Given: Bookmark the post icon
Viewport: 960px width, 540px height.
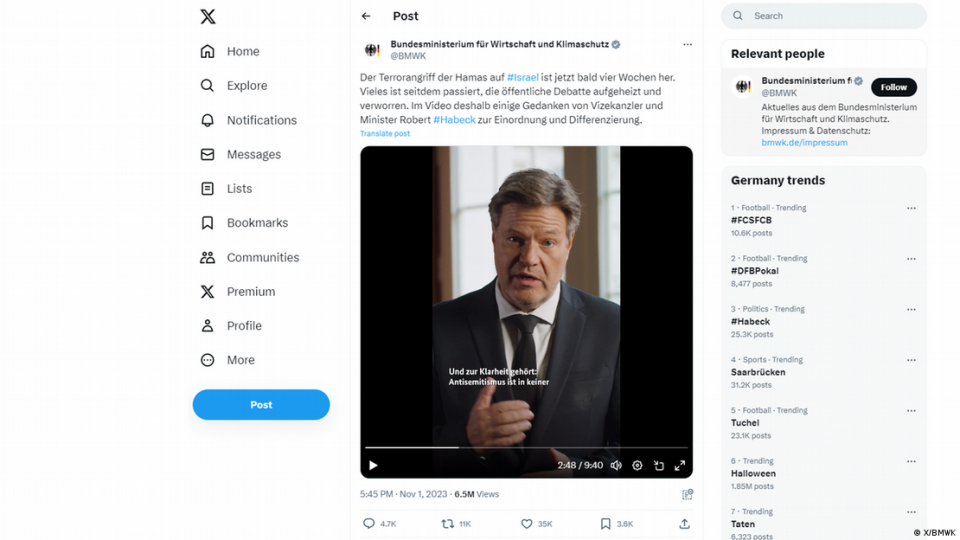Looking at the screenshot, I should pos(605,523).
